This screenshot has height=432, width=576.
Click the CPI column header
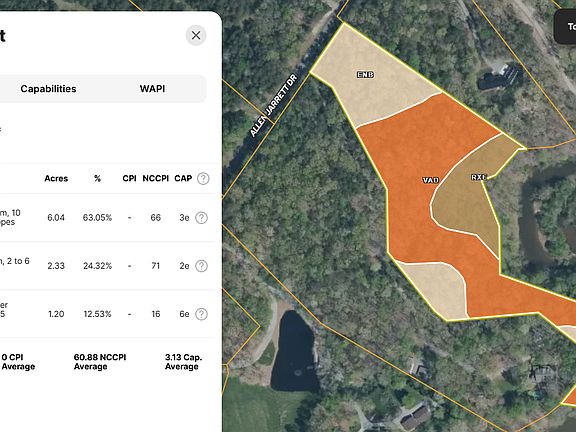pos(129,179)
